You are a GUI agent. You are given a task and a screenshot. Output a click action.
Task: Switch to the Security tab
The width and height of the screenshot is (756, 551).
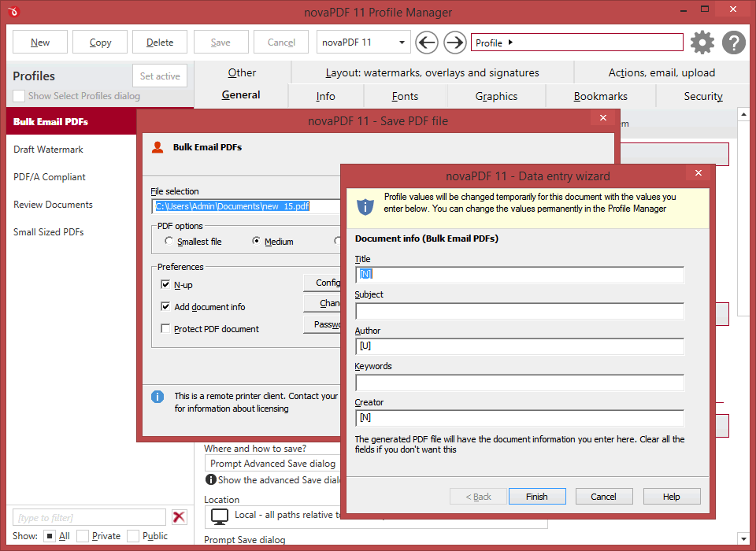click(x=703, y=96)
